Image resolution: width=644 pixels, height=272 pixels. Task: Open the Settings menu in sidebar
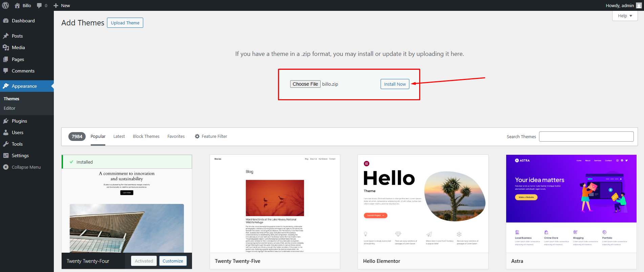20,155
